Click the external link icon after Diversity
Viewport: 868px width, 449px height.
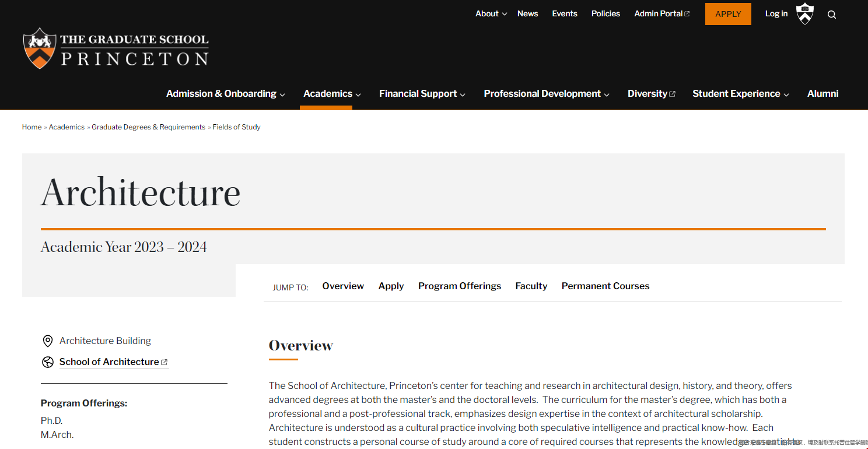[672, 94]
